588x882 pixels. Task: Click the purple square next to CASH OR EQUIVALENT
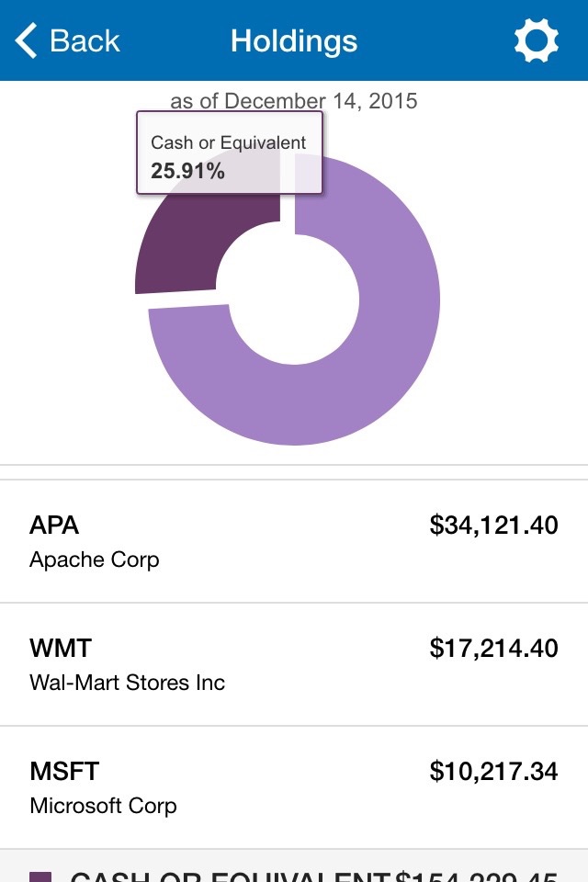40,876
